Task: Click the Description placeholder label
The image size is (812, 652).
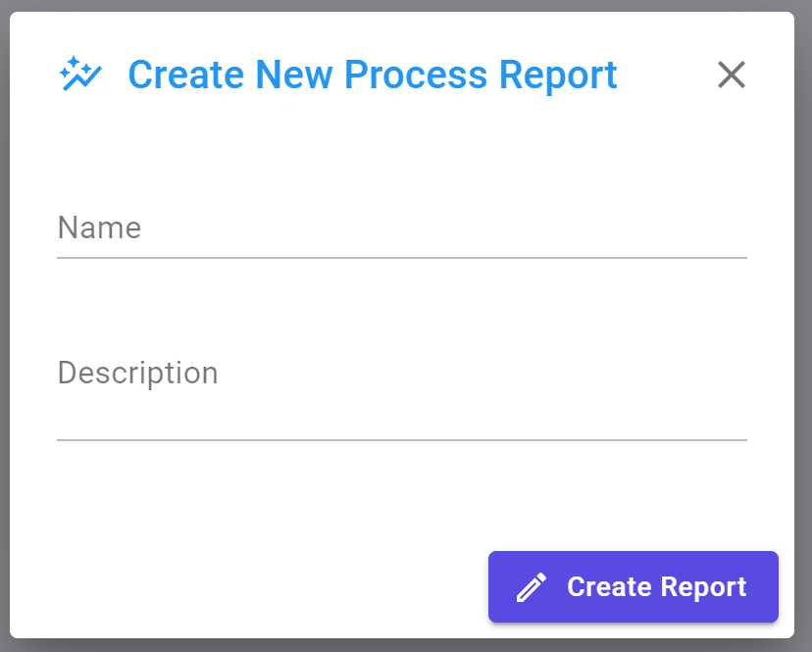Action: [x=137, y=373]
